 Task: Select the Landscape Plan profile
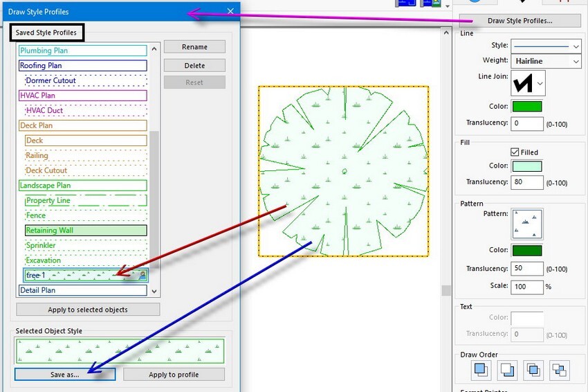point(83,186)
